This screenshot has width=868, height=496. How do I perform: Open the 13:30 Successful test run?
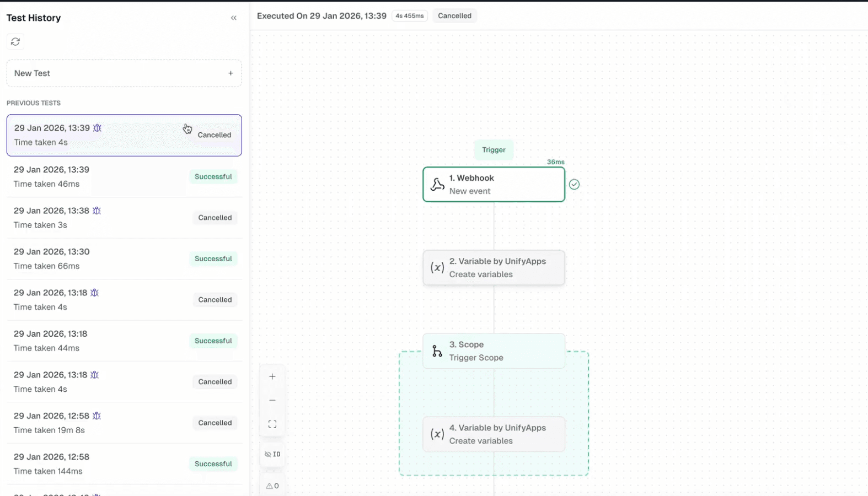coord(124,258)
